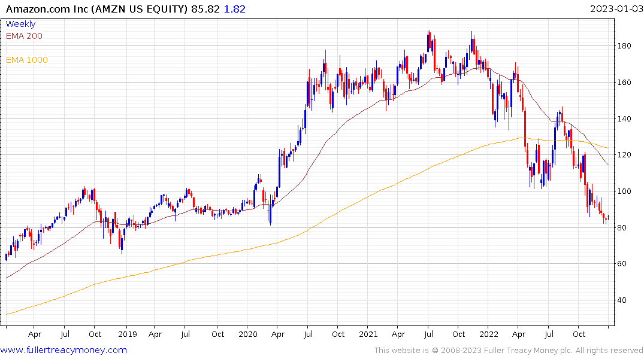Click the chart date 2023-01-03
Image resolution: width=644 pixels, height=359 pixels.
pos(616,8)
